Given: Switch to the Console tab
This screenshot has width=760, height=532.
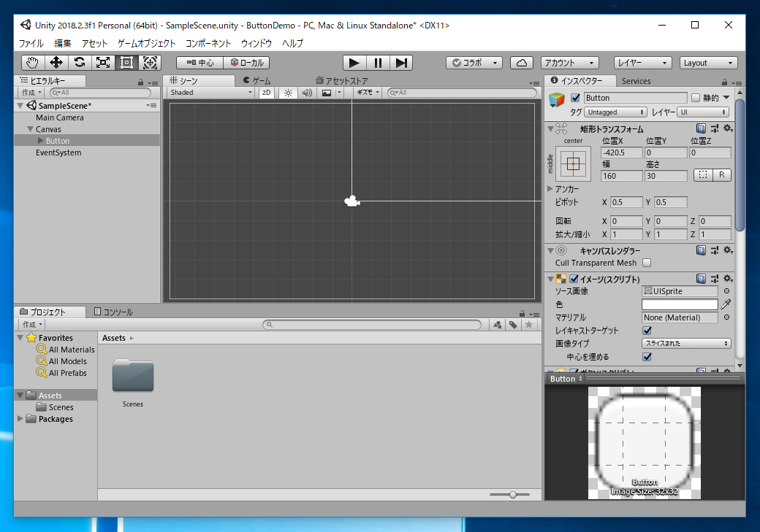Looking at the screenshot, I should click(x=113, y=312).
